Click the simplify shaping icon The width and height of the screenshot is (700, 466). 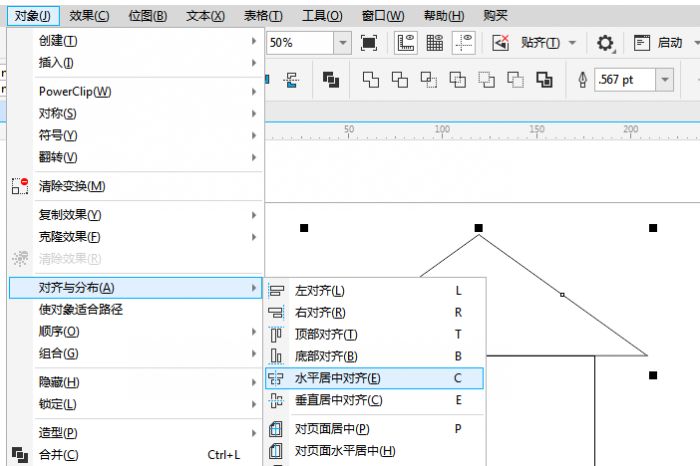[x=458, y=80]
